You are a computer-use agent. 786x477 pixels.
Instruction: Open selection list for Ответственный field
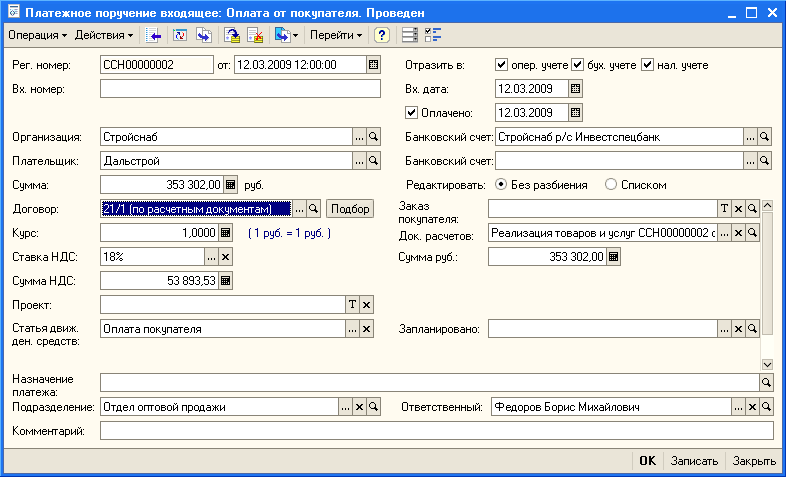pyautogui.click(x=738, y=407)
